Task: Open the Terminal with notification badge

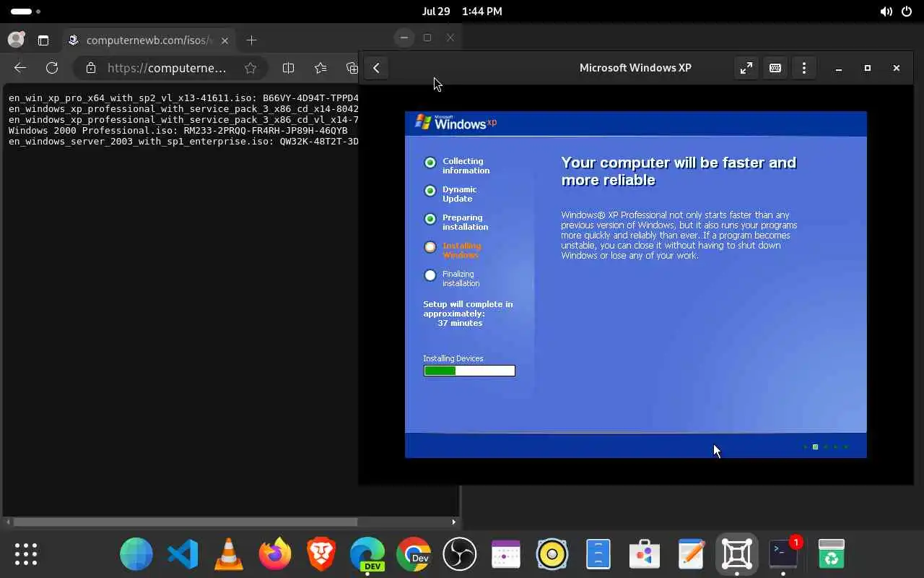Action: click(x=783, y=554)
